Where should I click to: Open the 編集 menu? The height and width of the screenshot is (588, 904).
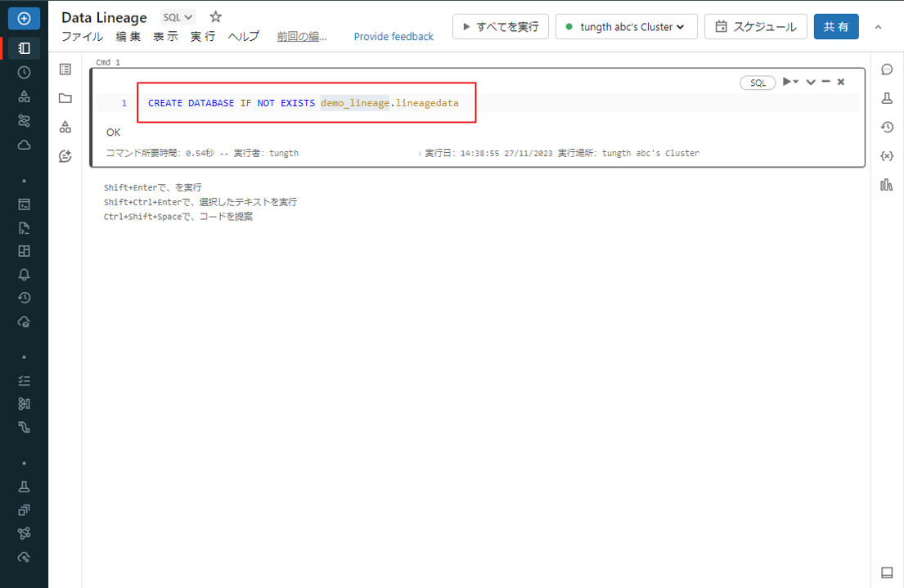[128, 36]
